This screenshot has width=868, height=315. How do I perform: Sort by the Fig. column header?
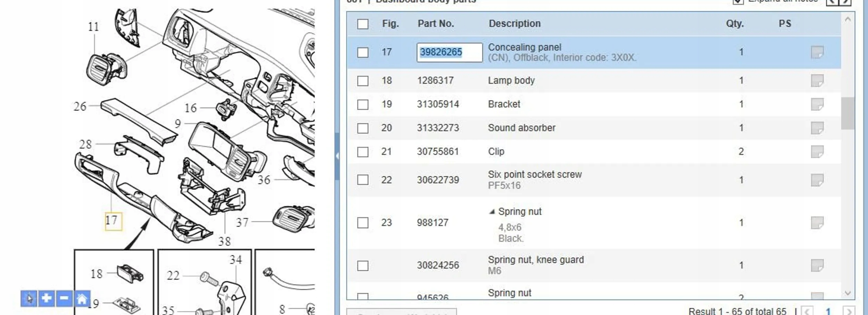pyautogui.click(x=391, y=24)
